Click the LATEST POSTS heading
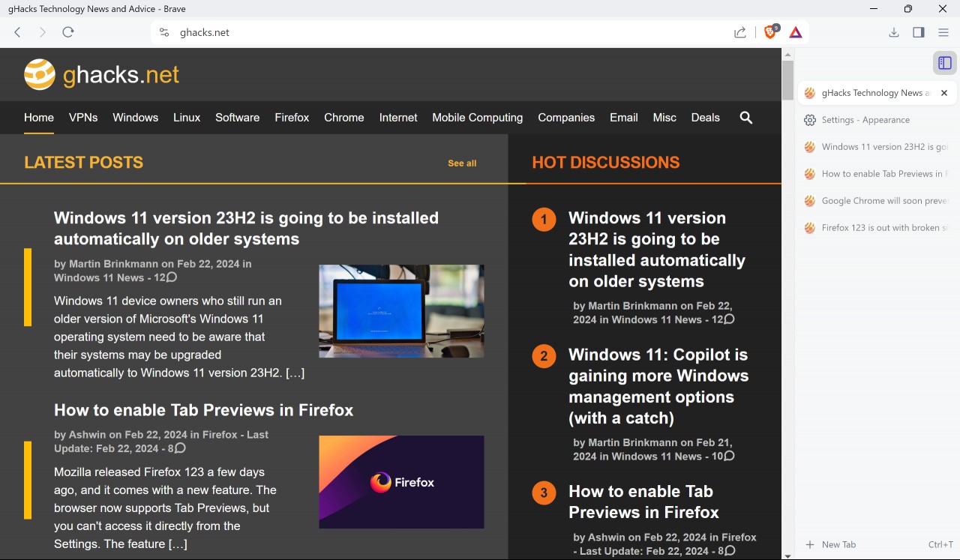 [x=83, y=163]
